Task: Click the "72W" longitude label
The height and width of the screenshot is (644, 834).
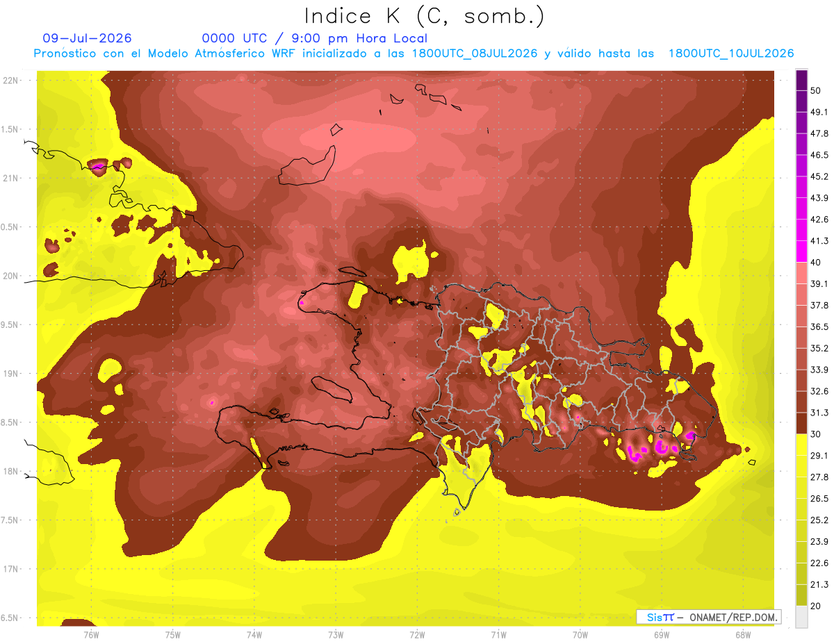Action: pos(417,634)
